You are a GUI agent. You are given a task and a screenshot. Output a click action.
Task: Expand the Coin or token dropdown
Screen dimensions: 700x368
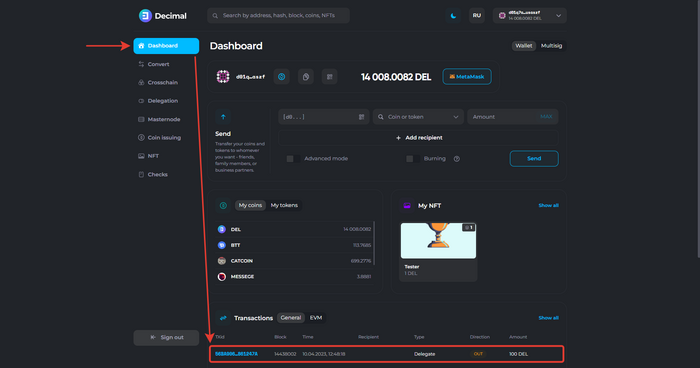pyautogui.click(x=418, y=117)
